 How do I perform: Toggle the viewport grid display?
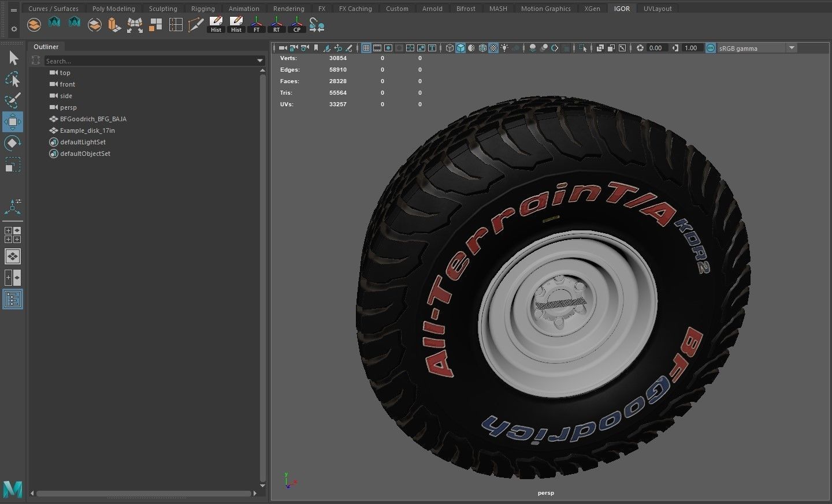tap(366, 48)
